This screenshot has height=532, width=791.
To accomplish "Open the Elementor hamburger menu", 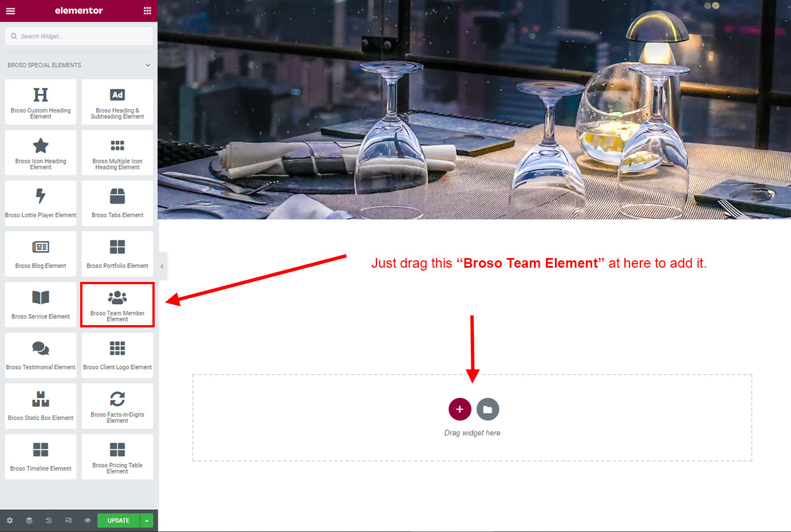I will (10, 11).
